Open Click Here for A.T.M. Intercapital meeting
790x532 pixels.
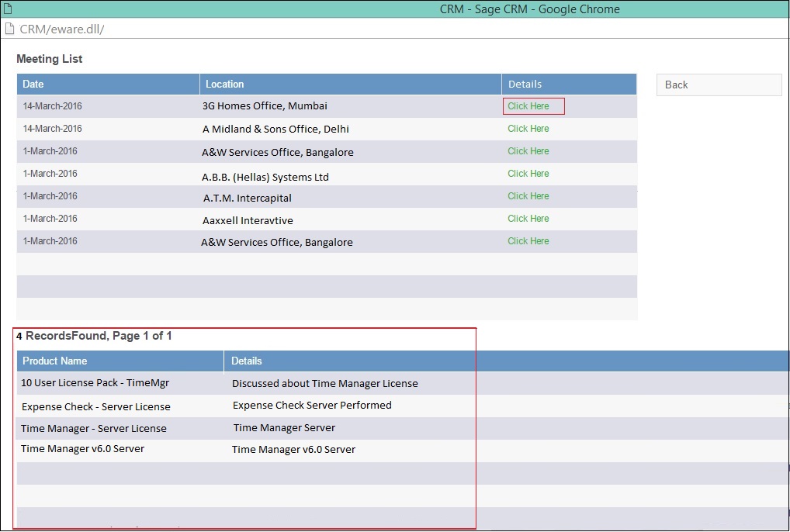528,196
